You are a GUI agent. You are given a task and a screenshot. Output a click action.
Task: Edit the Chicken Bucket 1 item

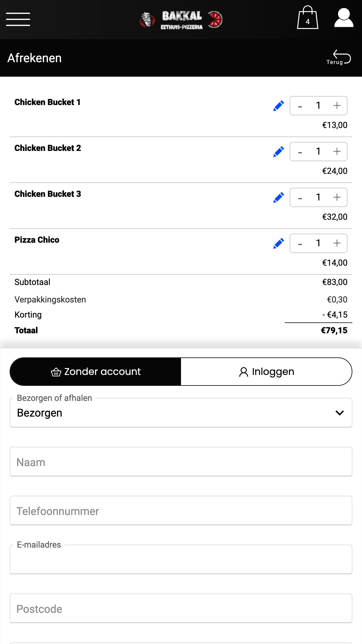click(x=279, y=106)
